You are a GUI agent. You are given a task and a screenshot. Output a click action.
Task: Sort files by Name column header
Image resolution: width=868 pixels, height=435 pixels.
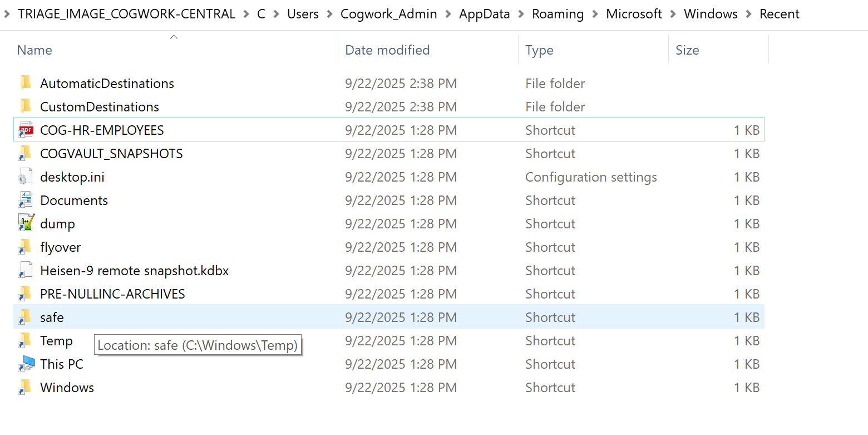point(34,50)
